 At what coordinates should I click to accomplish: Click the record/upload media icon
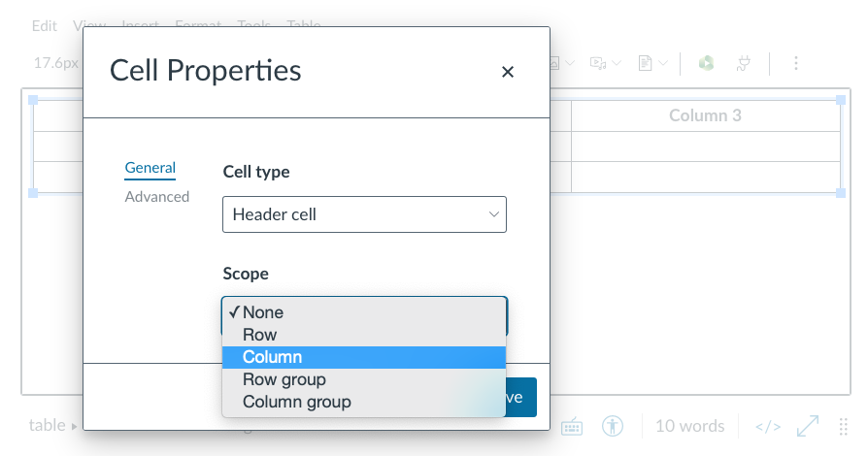598,63
